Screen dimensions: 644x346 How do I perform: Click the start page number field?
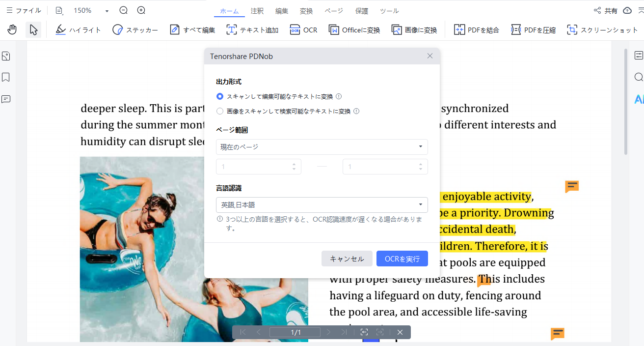coord(259,167)
